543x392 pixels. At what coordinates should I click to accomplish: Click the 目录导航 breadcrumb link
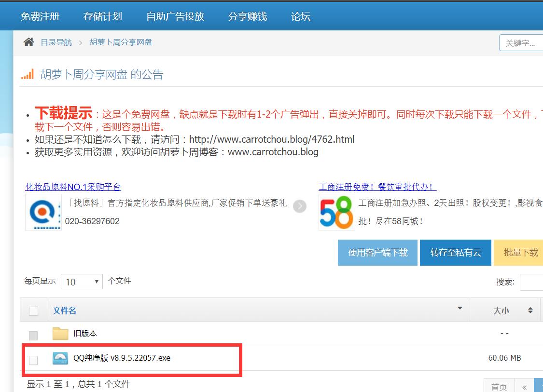[56, 42]
